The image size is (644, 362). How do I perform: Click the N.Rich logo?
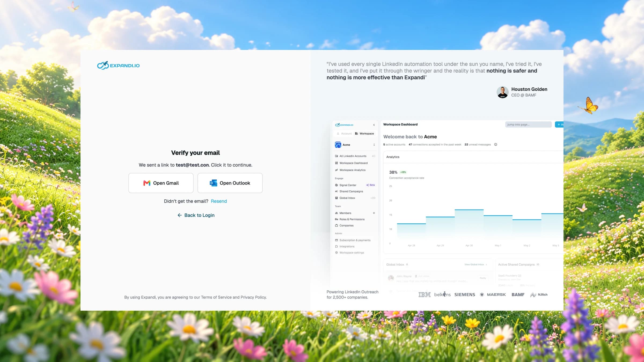[x=539, y=294]
